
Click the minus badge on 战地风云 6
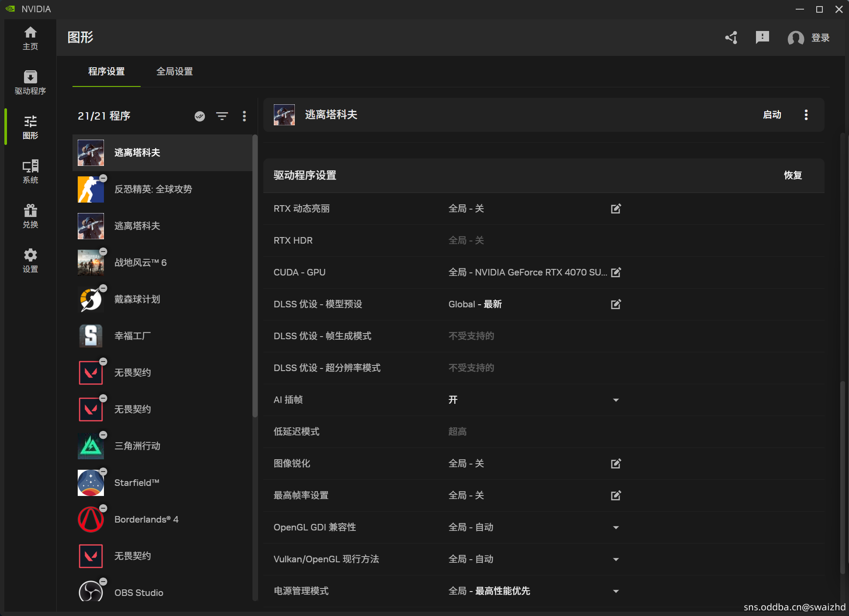(103, 251)
